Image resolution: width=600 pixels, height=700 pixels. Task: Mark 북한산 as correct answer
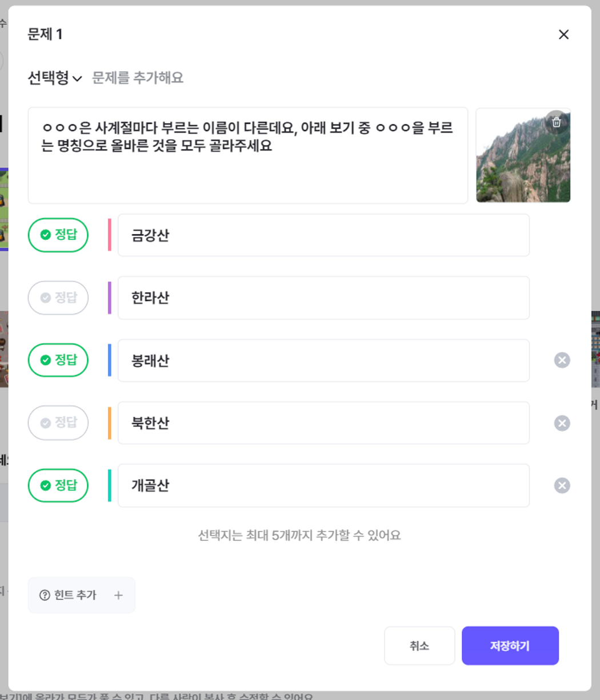point(58,423)
